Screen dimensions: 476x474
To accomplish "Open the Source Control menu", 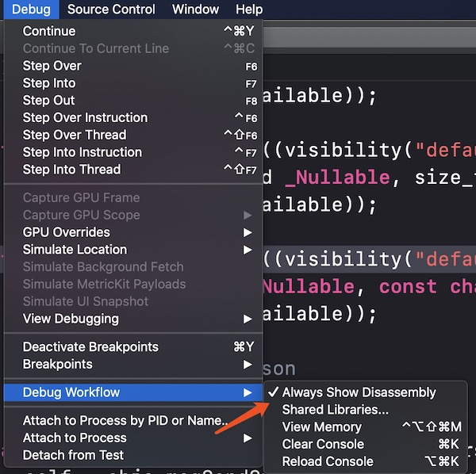I will (111, 10).
